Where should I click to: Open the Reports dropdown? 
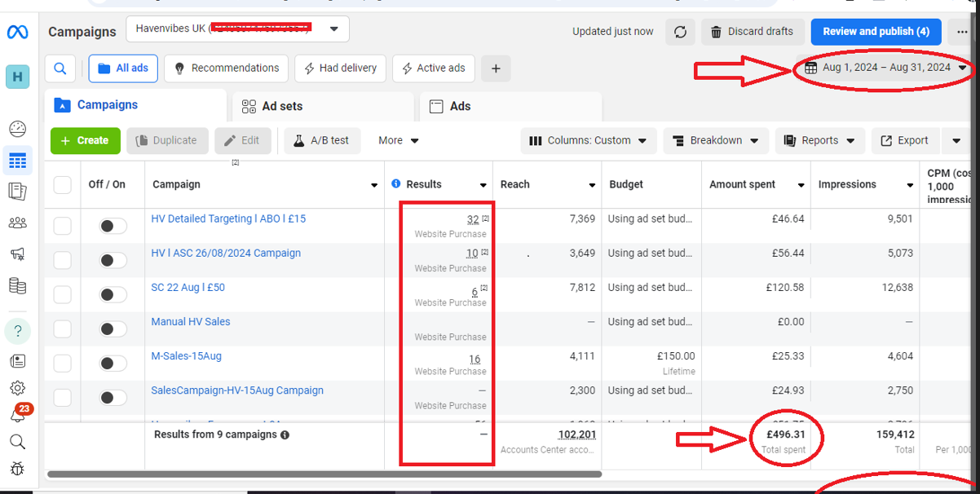[x=819, y=140]
